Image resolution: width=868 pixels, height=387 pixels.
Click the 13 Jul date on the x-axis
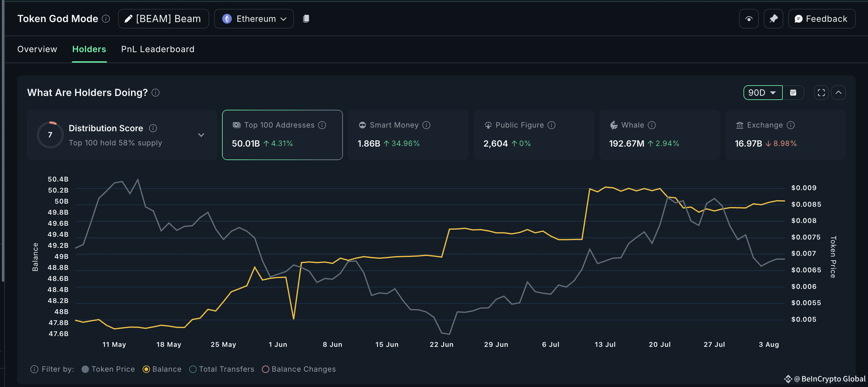coord(605,345)
